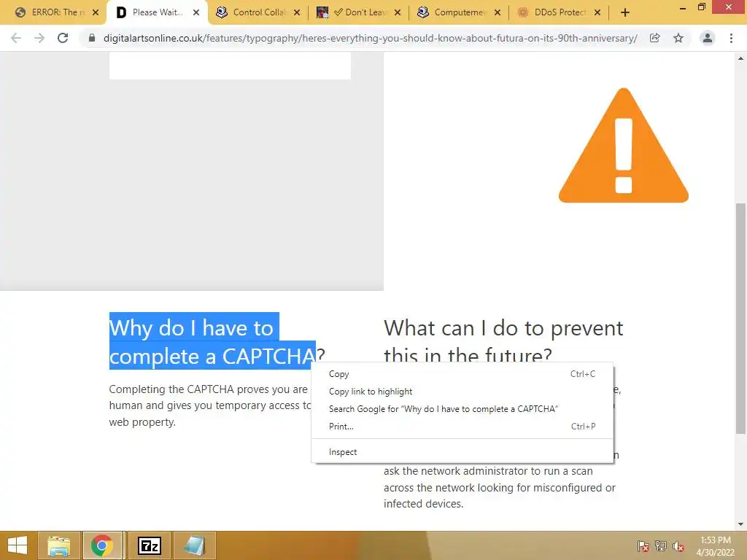Click the Chrome taskbar icon
747x560 pixels.
(102, 545)
